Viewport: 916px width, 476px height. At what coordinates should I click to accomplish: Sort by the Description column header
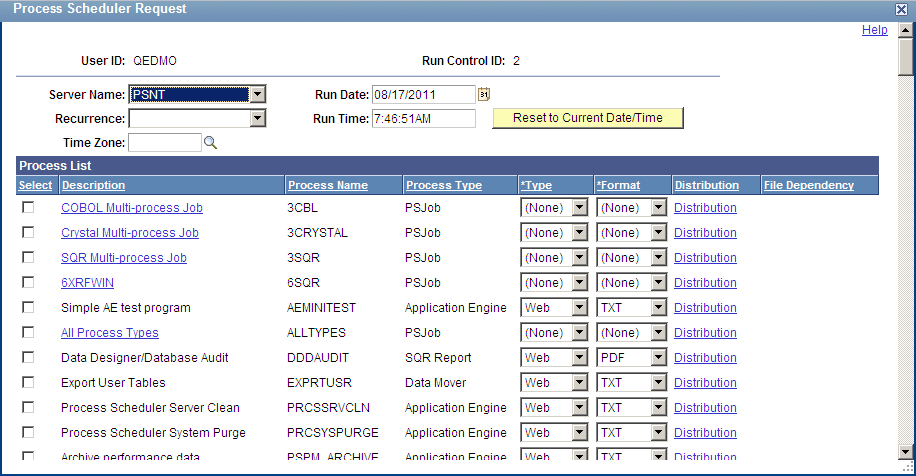(x=93, y=185)
